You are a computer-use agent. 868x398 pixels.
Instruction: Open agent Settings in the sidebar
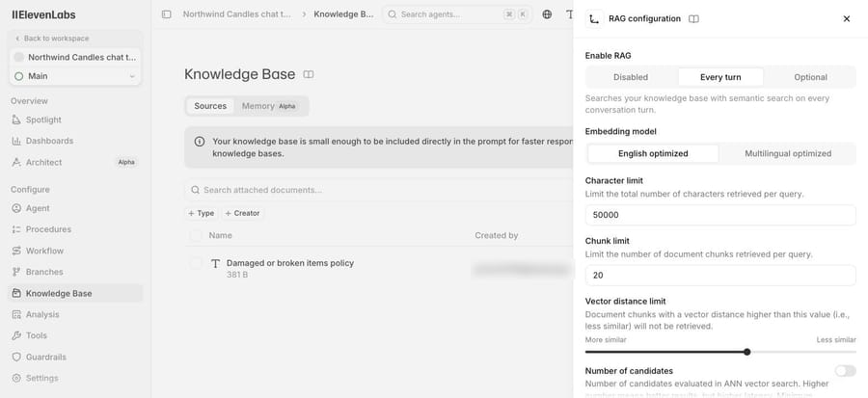(x=75, y=378)
